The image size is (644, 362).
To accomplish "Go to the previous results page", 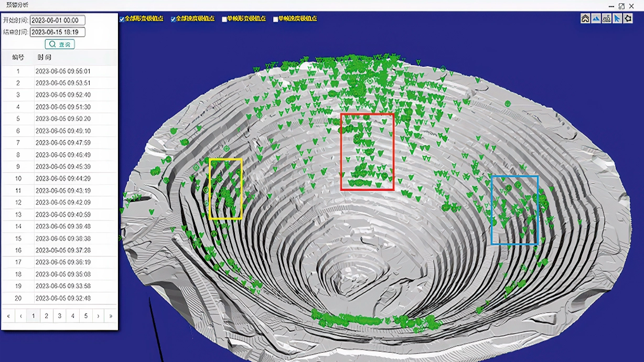I will click(21, 316).
